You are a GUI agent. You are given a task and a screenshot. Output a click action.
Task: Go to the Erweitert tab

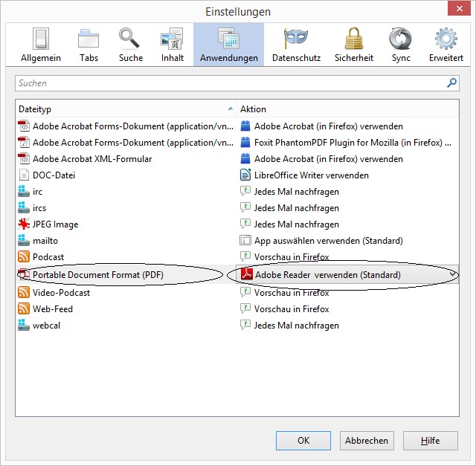pyautogui.click(x=446, y=45)
